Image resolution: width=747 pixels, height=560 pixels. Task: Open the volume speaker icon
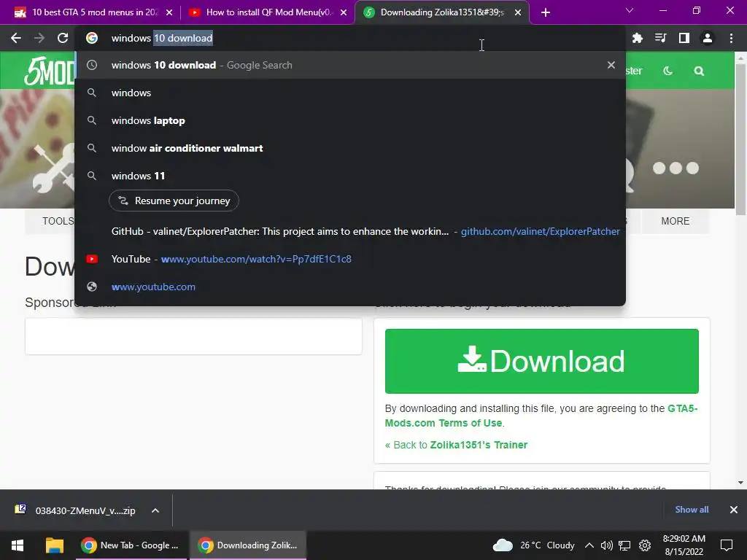(x=606, y=545)
